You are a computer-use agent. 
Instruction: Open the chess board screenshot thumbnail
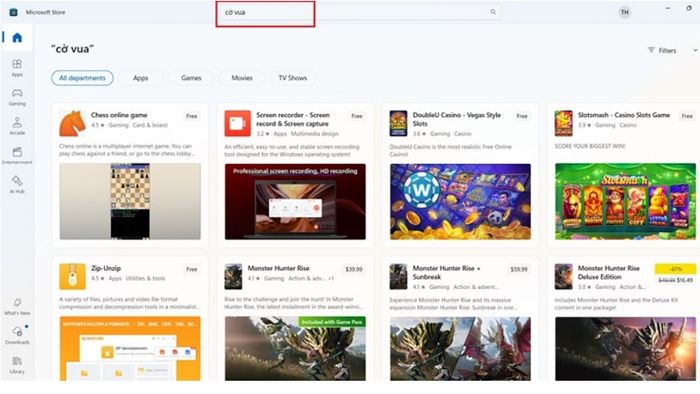tap(130, 201)
